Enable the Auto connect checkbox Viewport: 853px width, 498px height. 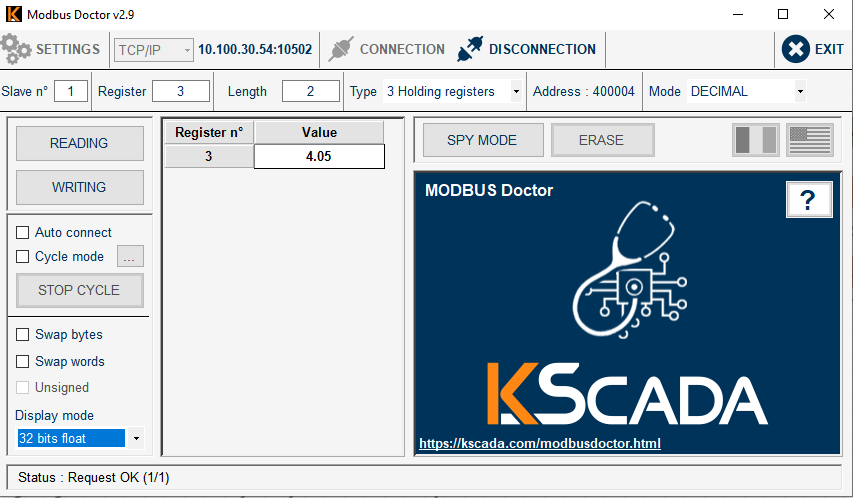click(23, 232)
